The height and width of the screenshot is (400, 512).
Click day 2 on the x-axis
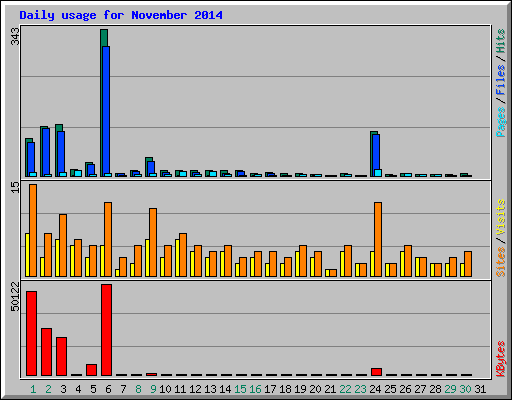click(x=48, y=389)
